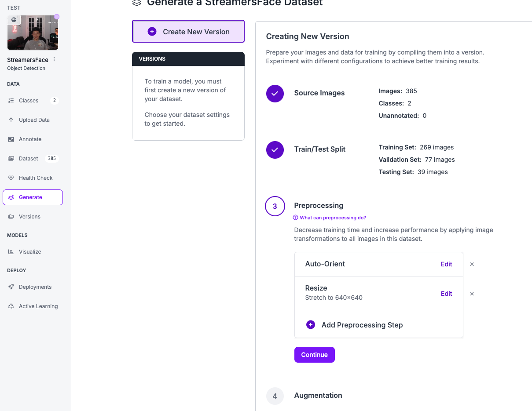Click the Create New Version button

point(188,32)
